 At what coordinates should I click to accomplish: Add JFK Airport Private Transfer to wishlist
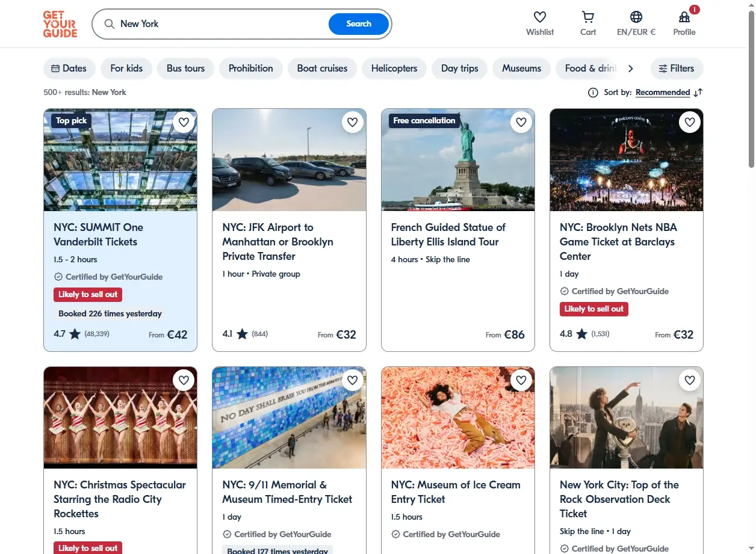[x=353, y=122]
